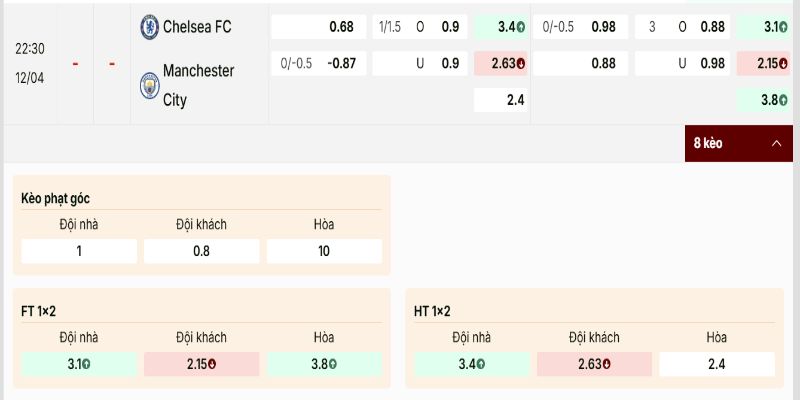Pick corner kick Đội nhà odds 1
800x400 pixels.
pyautogui.click(x=79, y=251)
